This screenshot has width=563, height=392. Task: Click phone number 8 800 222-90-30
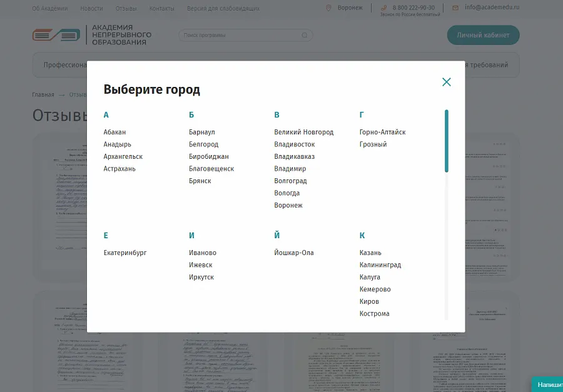(x=413, y=8)
